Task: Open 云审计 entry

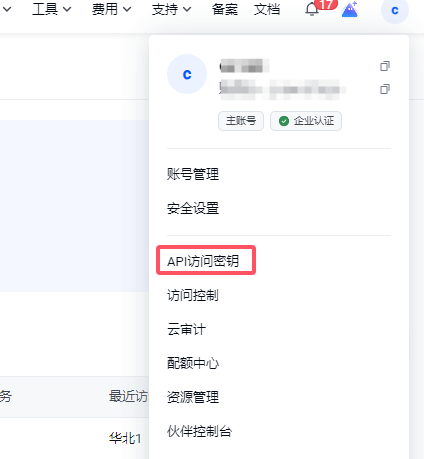Action: pos(186,329)
